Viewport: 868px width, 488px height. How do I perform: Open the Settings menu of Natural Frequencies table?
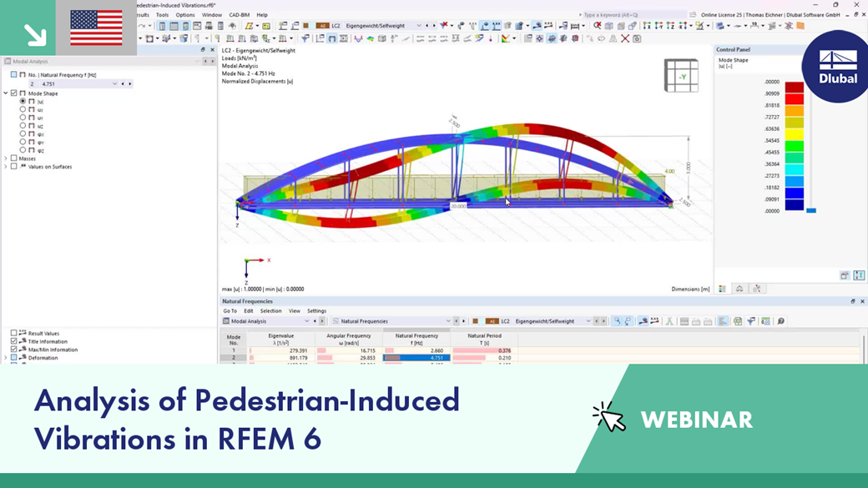pos(316,311)
